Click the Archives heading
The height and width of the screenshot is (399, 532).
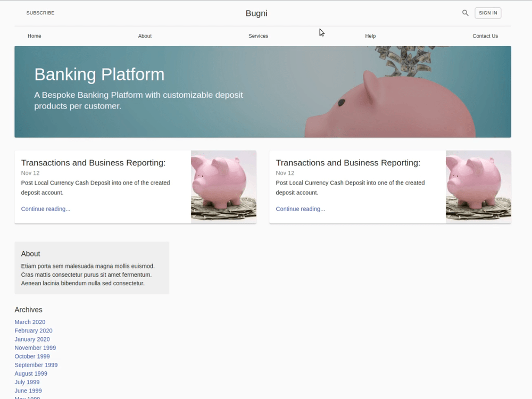tap(29, 310)
